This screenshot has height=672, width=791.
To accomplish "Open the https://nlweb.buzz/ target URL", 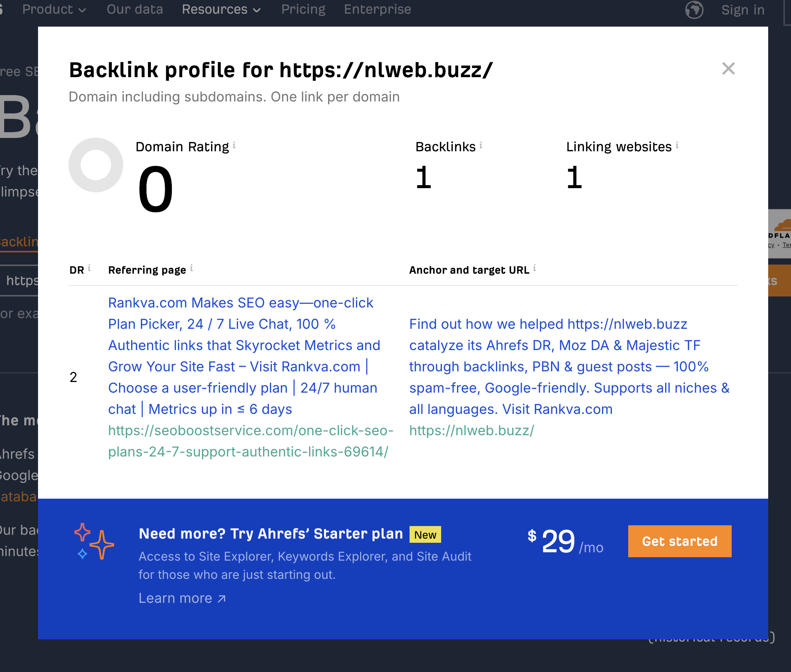I will [472, 431].
